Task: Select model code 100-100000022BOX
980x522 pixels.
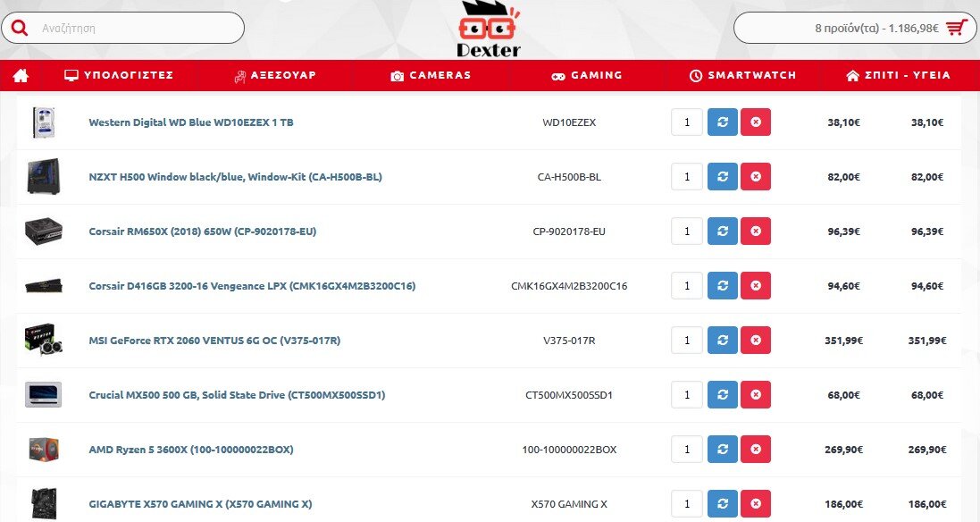Action: tap(569, 450)
